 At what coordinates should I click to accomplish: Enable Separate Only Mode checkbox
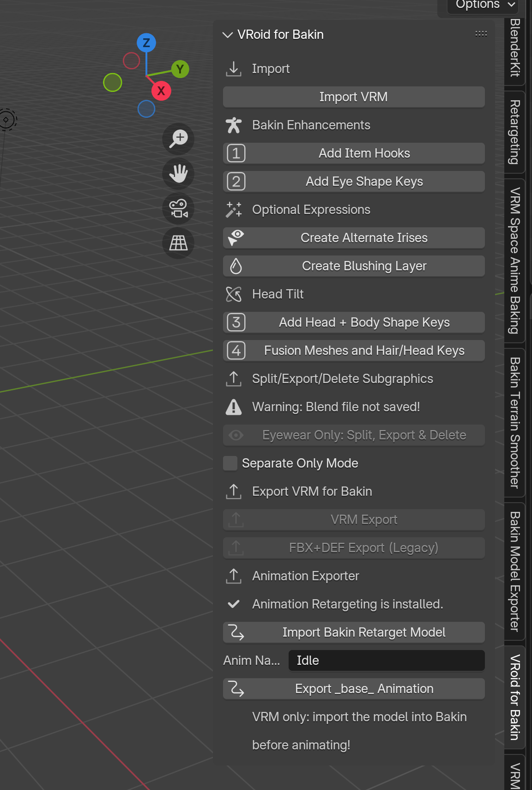click(230, 463)
